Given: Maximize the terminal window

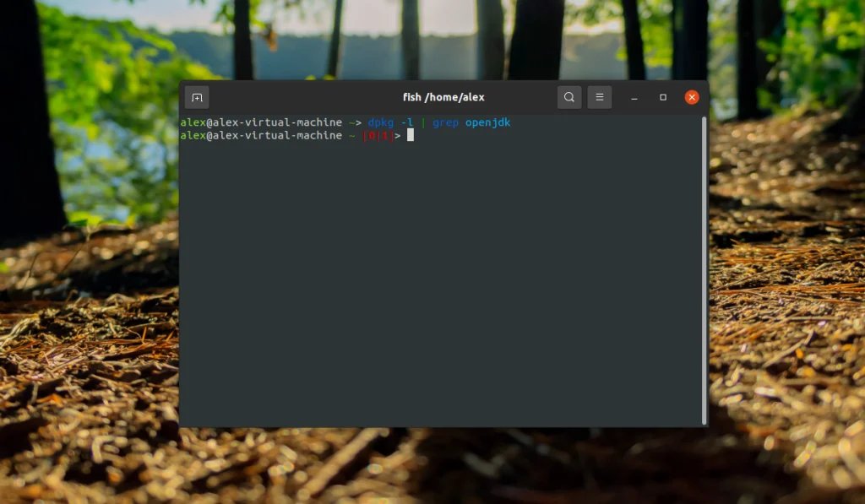Looking at the screenshot, I should pyautogui.click(x=662, y=97).
